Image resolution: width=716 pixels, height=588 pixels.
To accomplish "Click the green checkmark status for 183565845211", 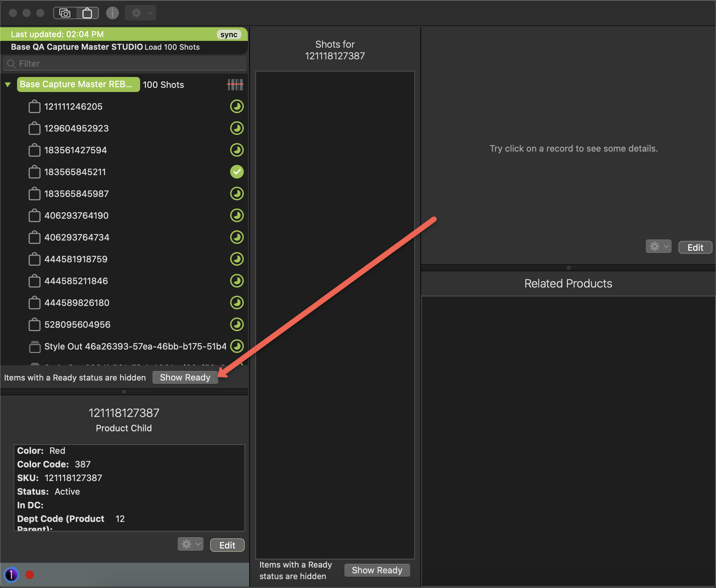I will (237, 172).
